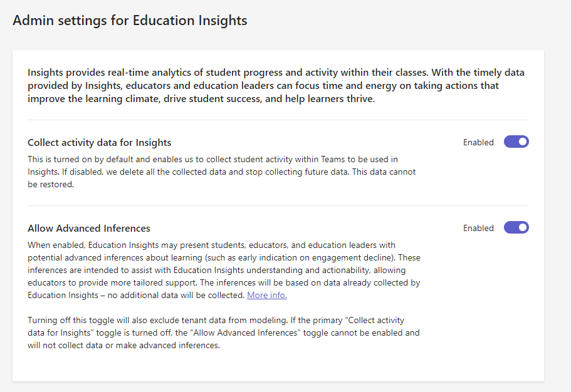Click the activity data collection description text

[x=223, y=171]
